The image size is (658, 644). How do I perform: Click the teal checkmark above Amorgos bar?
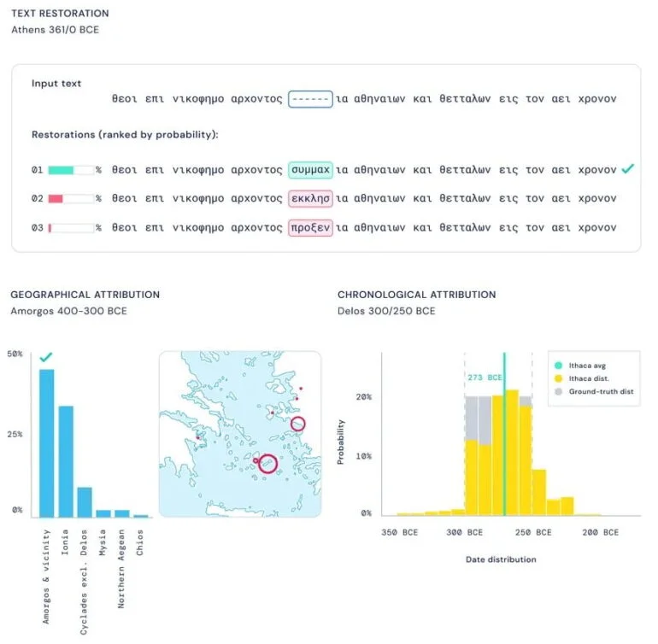(x=46, y=357)
